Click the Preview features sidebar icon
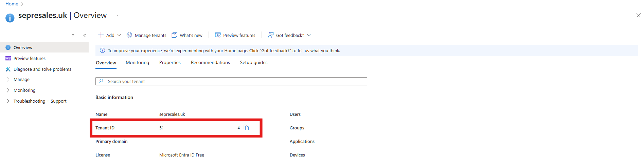 click(x=8, y=59)
